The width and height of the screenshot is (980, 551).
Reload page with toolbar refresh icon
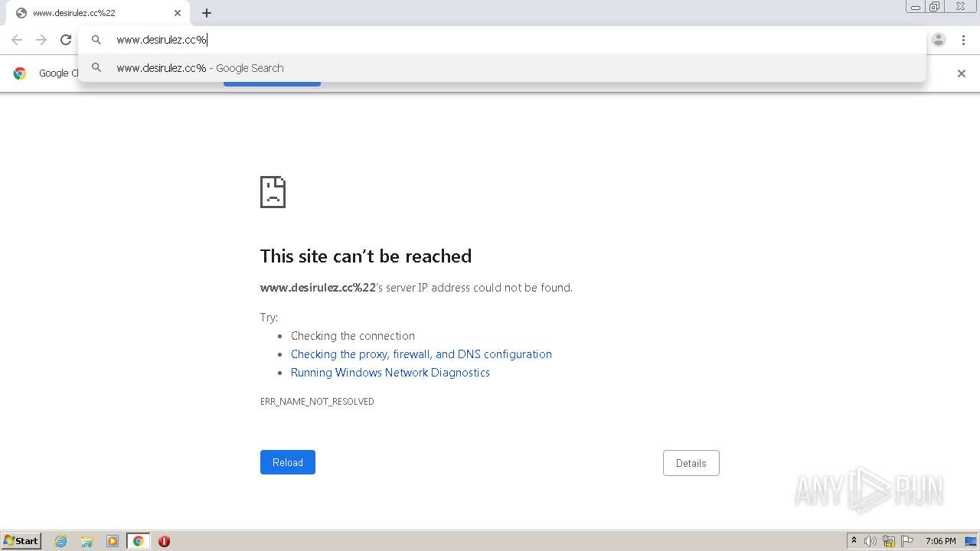click(66, 40)
